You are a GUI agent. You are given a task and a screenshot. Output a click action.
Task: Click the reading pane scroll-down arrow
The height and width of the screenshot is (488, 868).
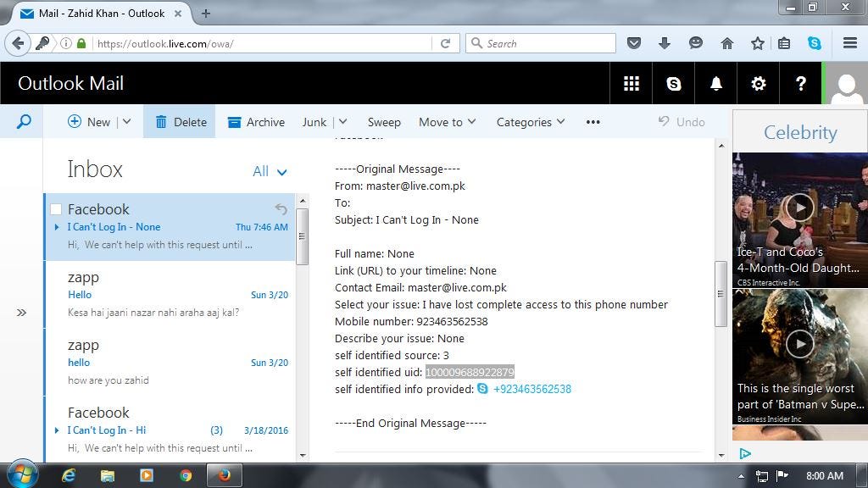(721, 455)
